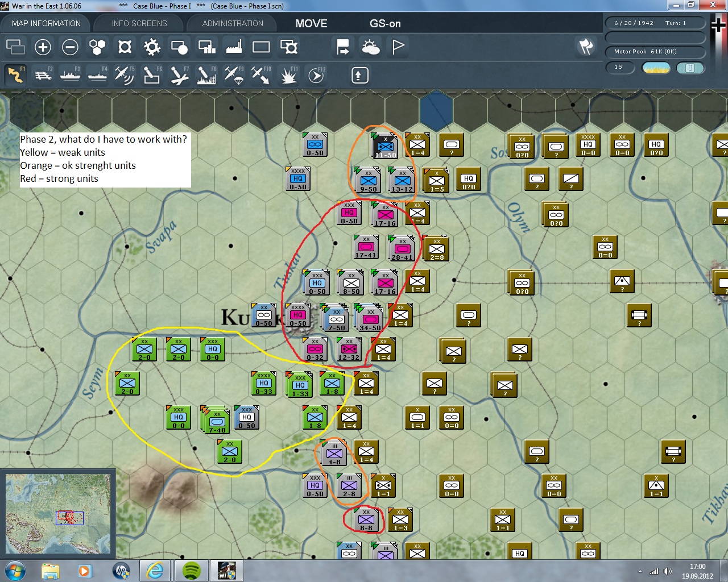This screenshot has height=582, width=728.
Task: Click the MOVE mode label
Action: (x=311, y=23)
